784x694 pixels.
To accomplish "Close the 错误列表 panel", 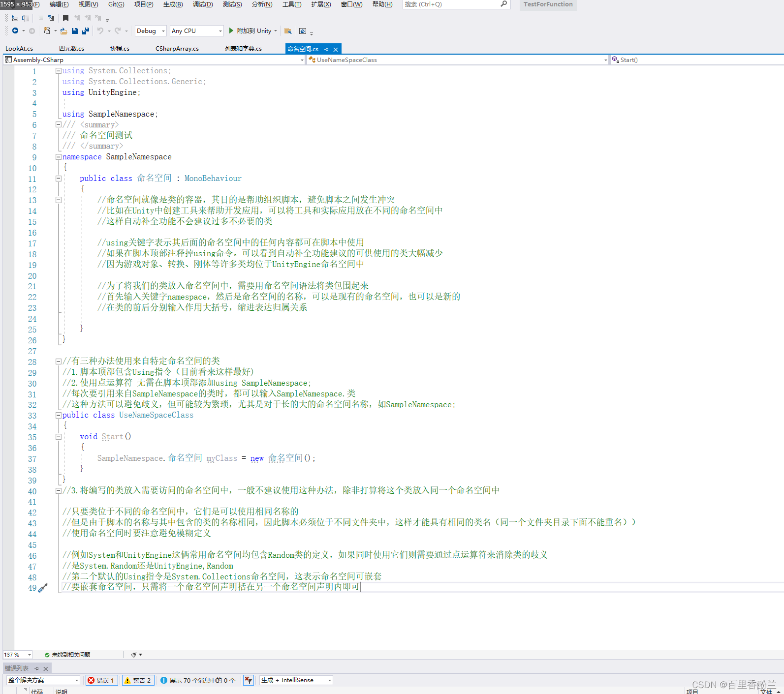I will (x=46, y=668).
